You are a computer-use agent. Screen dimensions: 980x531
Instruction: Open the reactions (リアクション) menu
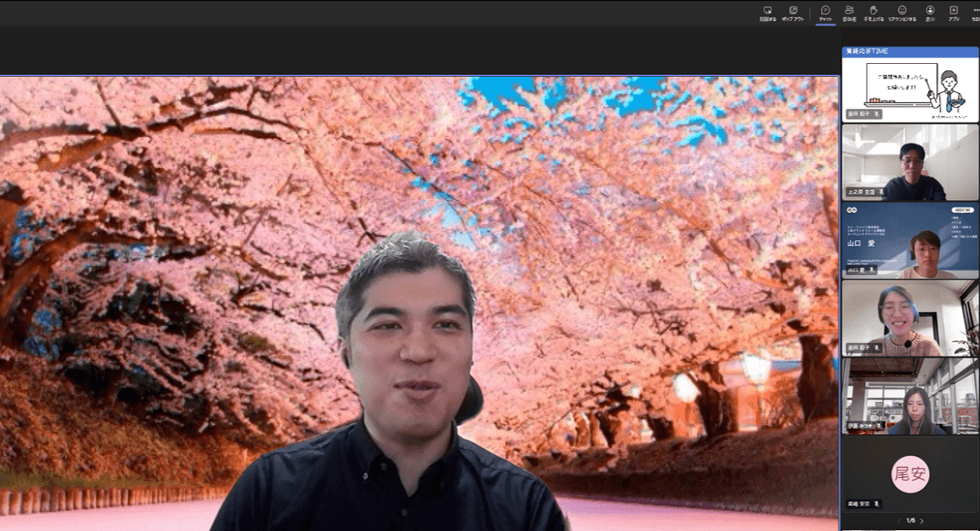pyautogui.click(x=901, y=13)
